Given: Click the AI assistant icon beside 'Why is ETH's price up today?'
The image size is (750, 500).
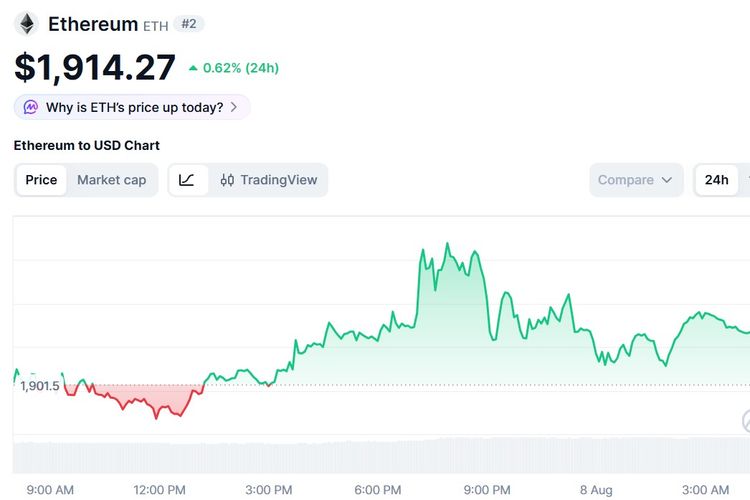Looking at the screenshot, I should click(x=31, y=107).
